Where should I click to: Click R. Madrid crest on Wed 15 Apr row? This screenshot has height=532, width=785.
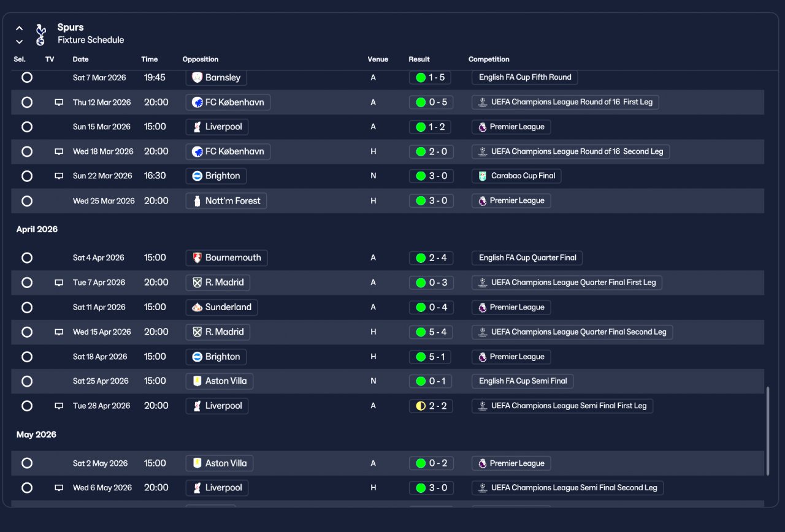coord(197,332)
